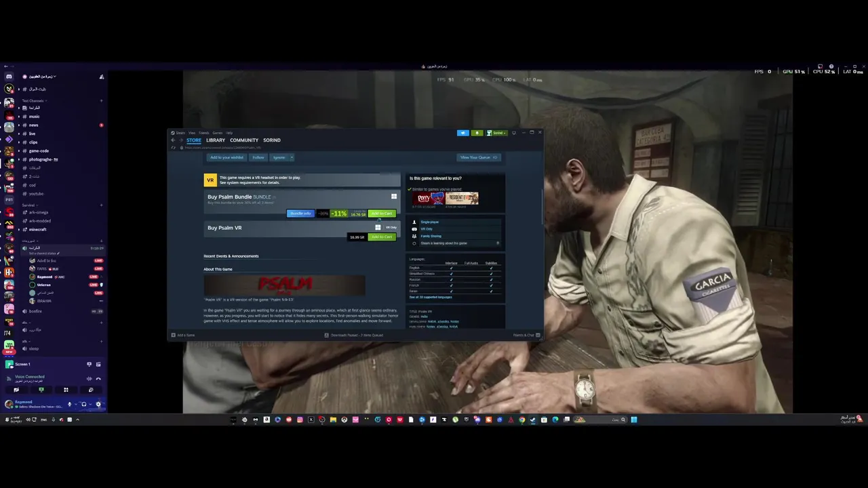Open Downloads Paused status in Steam
The image size is (868, 488).
tap(354, 335)
